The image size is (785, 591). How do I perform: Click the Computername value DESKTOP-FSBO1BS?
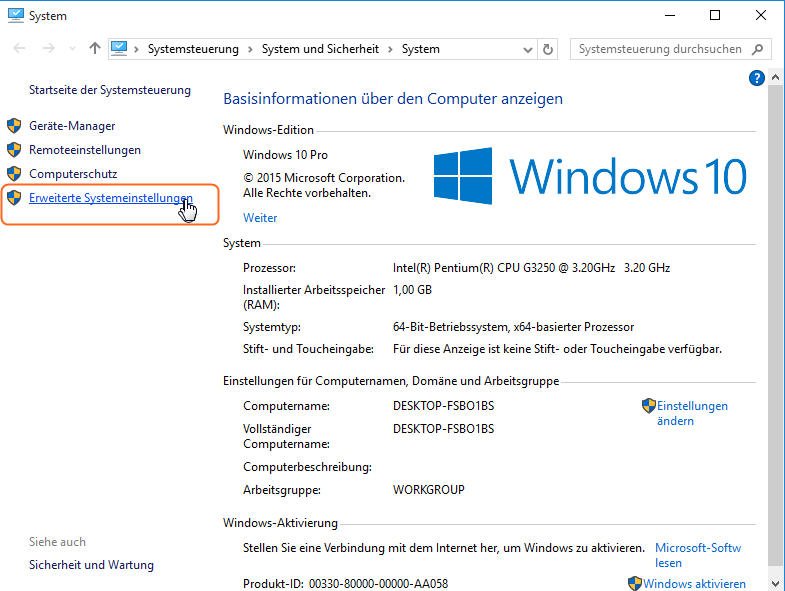(x=443, y=406)
